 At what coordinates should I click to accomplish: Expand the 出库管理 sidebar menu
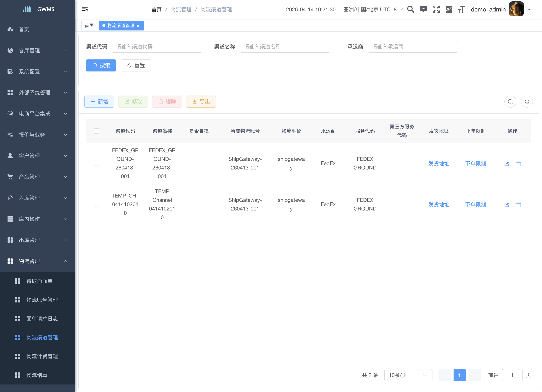[38, 240]
